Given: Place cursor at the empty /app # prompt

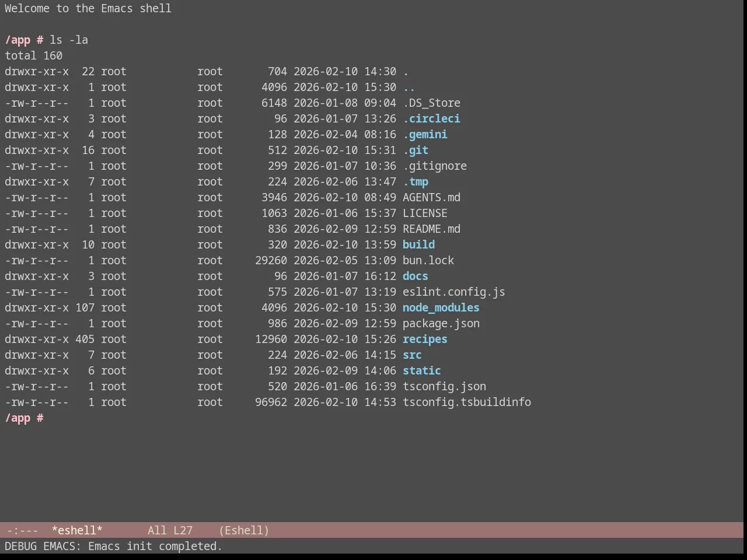Looking at the screenshot, I should click(24, 418).
